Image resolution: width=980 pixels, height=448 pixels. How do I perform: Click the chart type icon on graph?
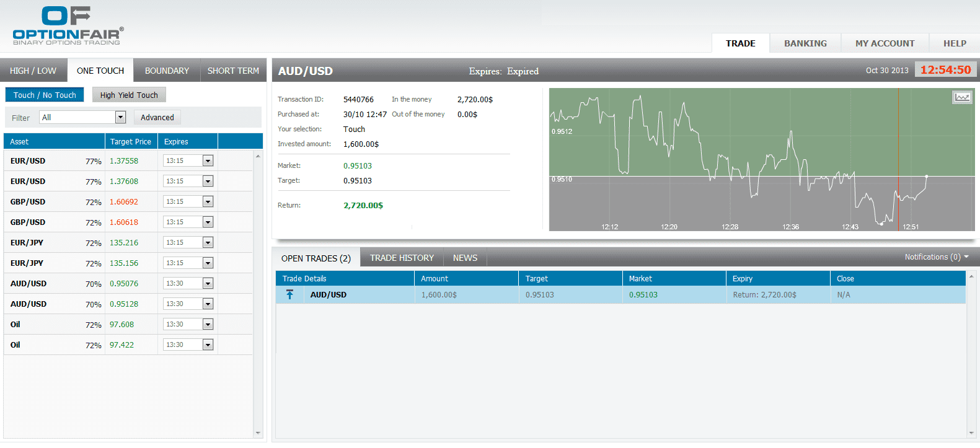pos(961,97)
